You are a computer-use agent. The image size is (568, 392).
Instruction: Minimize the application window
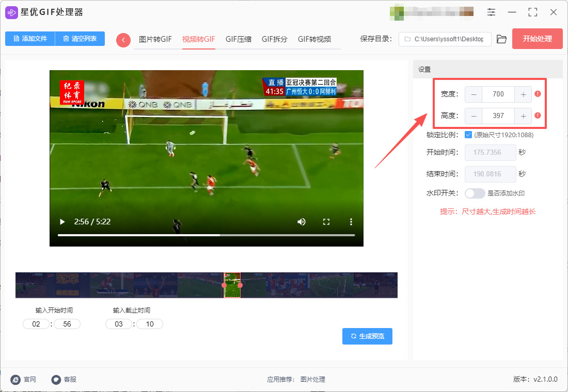tap(512, 12)
